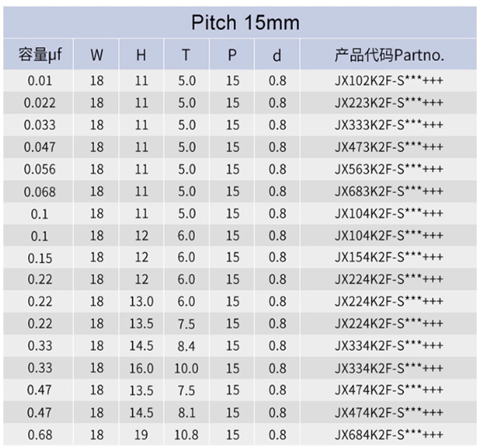Viewport: 480px width, 448px height.
Task: Click the 8.4 thickness value
Action: pos(186,346)
